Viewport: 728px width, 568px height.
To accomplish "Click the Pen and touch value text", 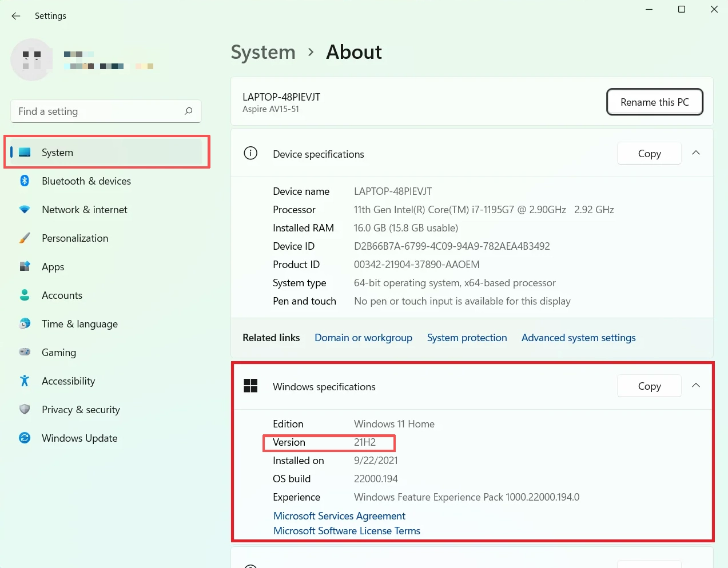I will coord(462,301).
